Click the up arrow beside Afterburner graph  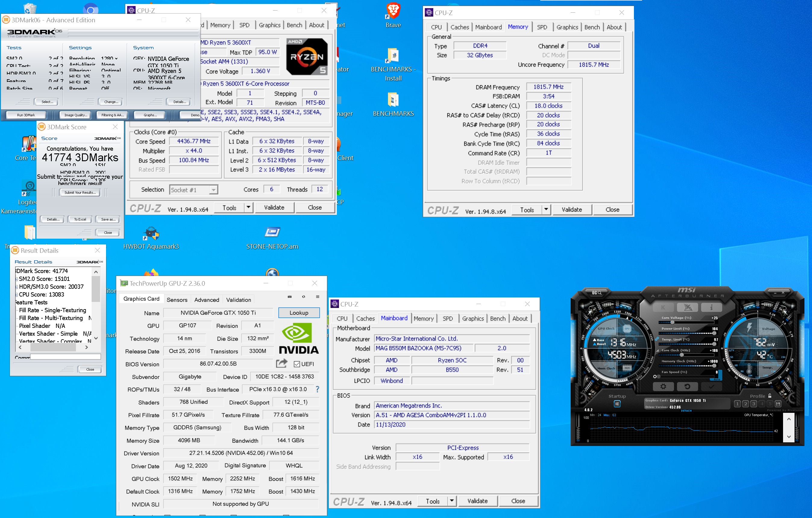tap(789, 419)
